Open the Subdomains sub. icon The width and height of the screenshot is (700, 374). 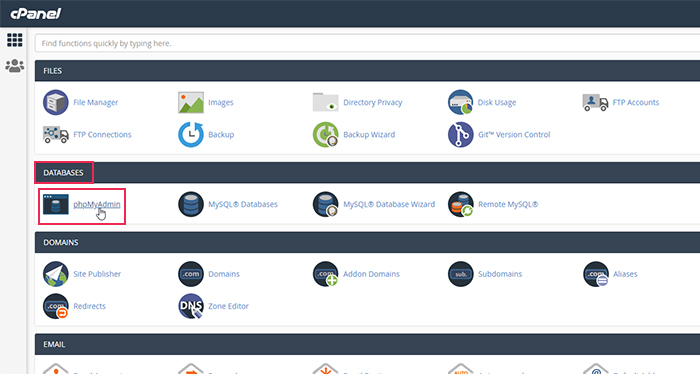460,274
